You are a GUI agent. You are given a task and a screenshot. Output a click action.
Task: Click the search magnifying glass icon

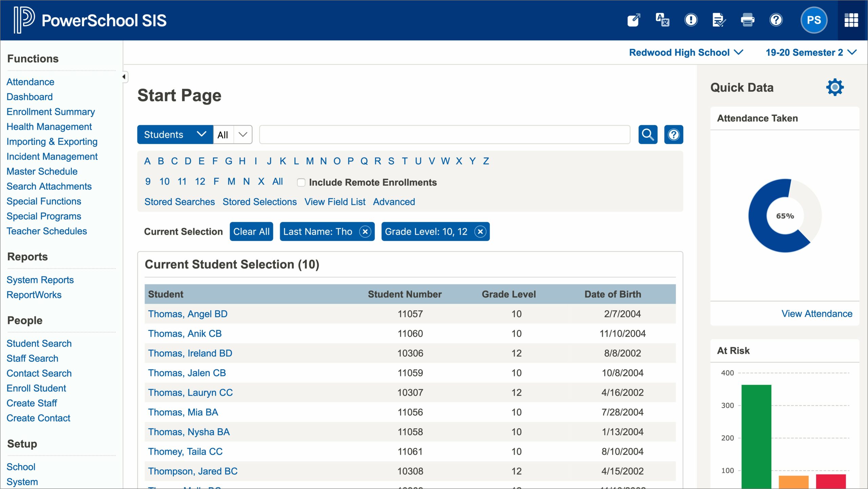[648, 134]
